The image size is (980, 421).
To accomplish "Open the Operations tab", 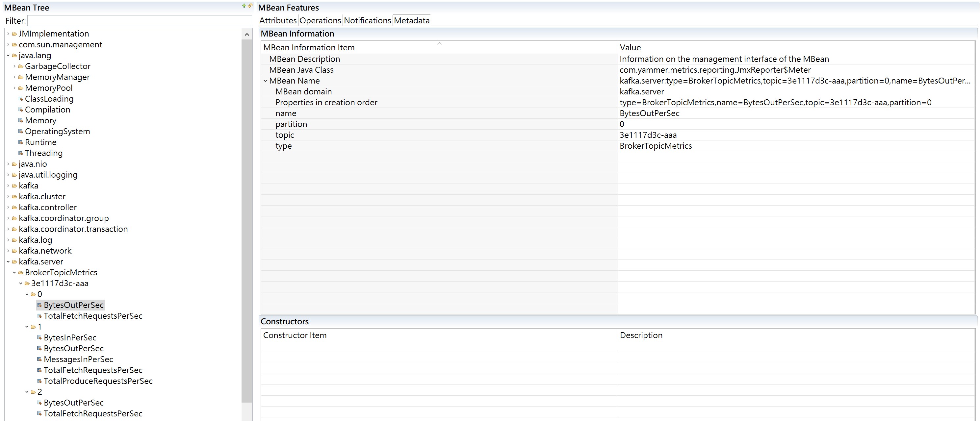I will pos(320,20).
